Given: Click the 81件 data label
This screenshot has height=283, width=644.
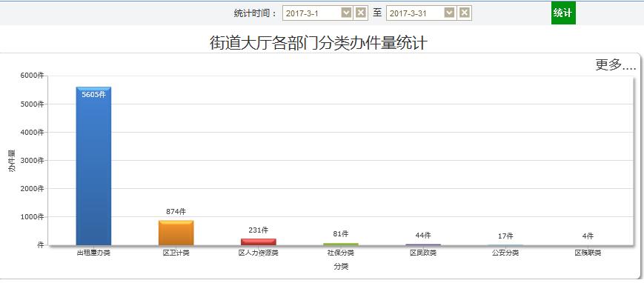Looking at the screenshot, I should point(340,234).
